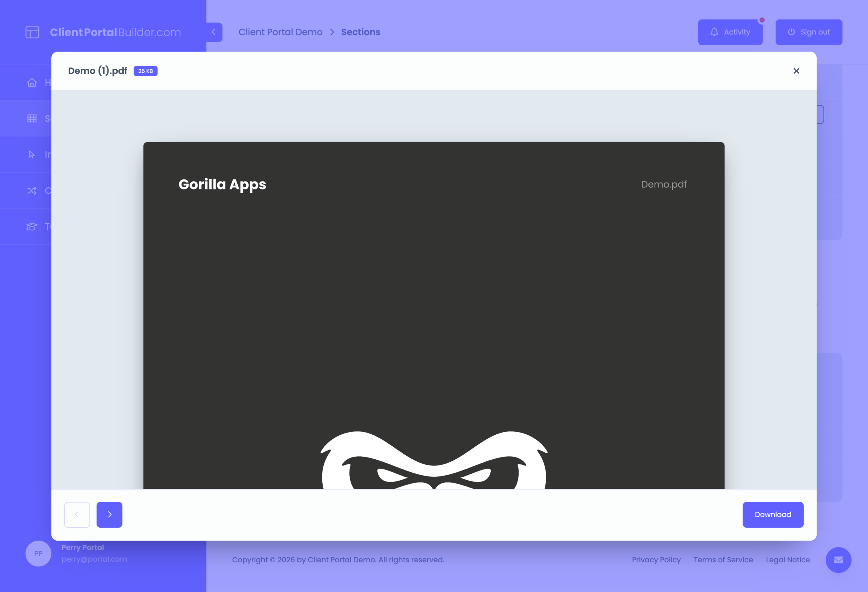Image resolution: width=868 pixels, height=592 pixels.
Task: Open the Privacy Policy link
Action: point(656,559)
